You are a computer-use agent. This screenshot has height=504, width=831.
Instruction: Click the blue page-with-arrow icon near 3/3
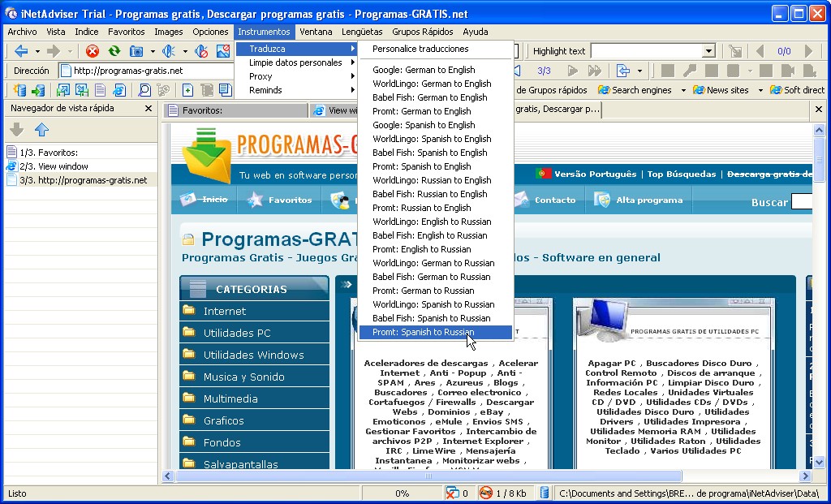coord(623,71)
